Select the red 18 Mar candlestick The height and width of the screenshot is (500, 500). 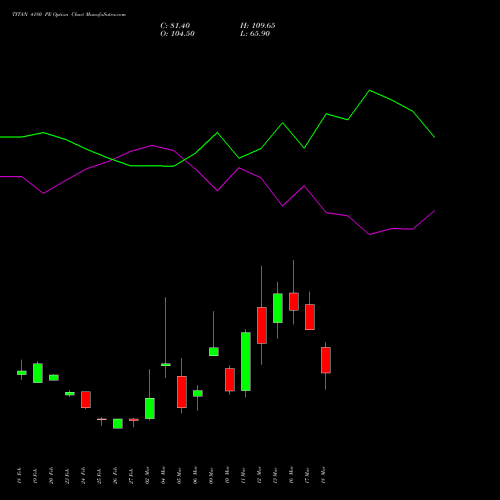click(x=326, y=360)
